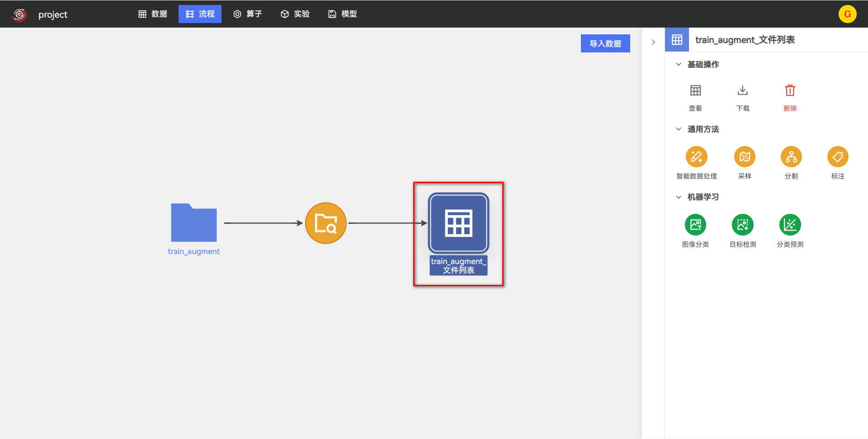868x439 pixels.
Task: Select the 图像分类 icon
Action: point(695,225)
